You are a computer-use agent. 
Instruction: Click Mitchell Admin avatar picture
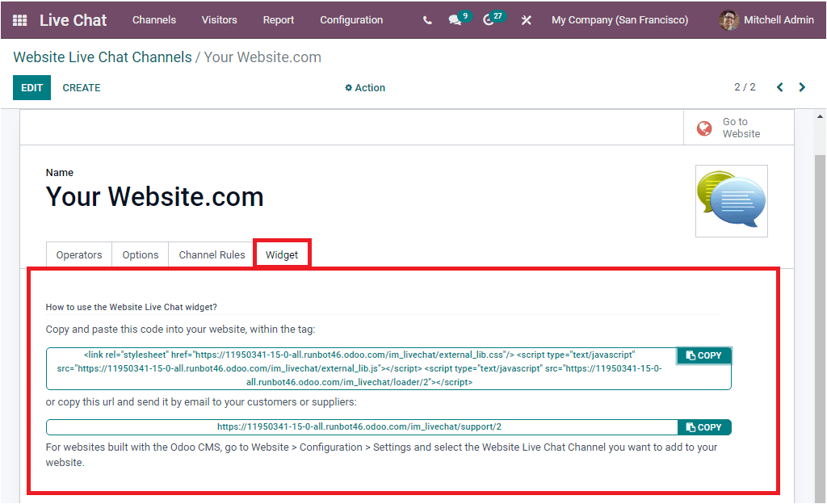[x=729, y=20]
